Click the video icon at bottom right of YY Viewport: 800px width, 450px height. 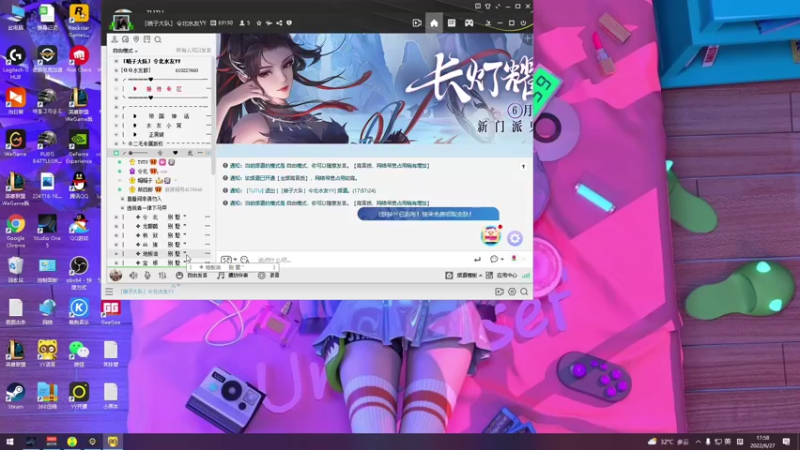[x=499, y=292]
